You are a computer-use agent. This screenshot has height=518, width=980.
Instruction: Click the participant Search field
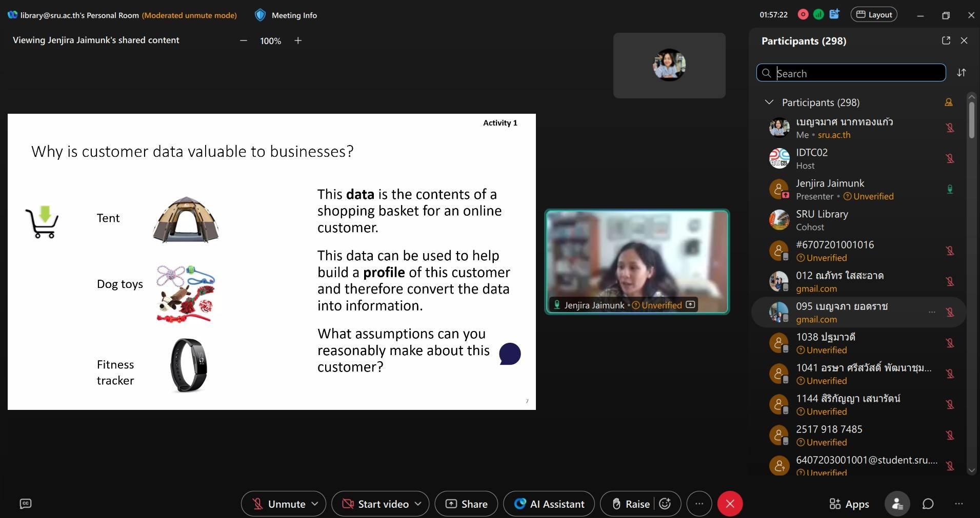(856, 73)
